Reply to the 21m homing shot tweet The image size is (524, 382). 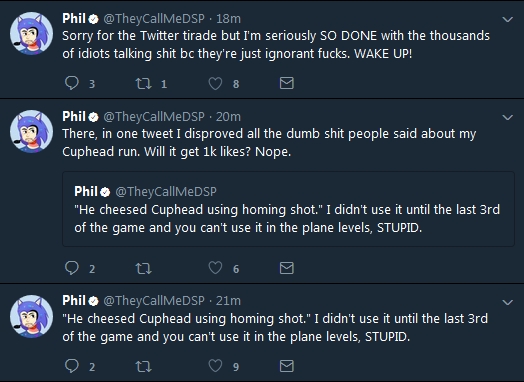coord(72,366)
